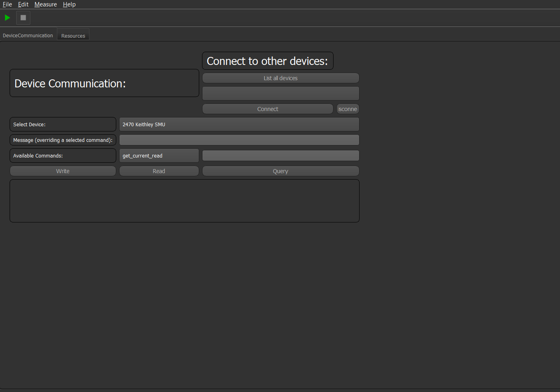Open the File menu

[x=7, y=4]
